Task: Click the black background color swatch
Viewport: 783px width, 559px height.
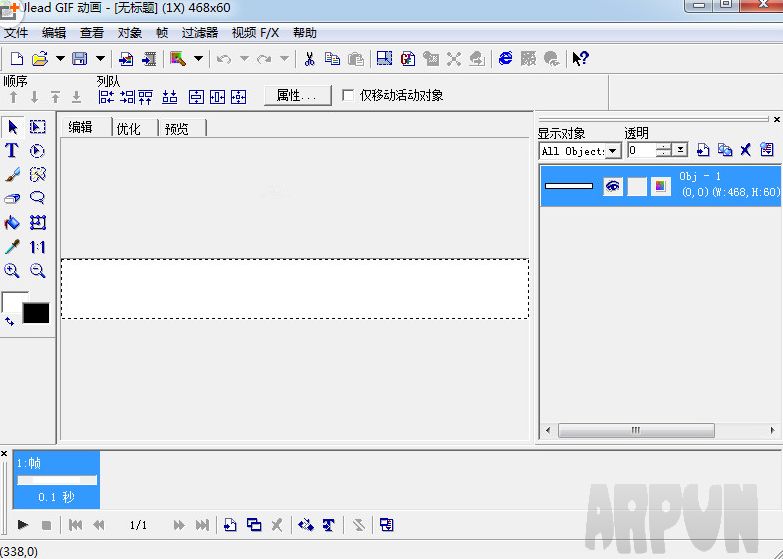Action: (36, 313)
